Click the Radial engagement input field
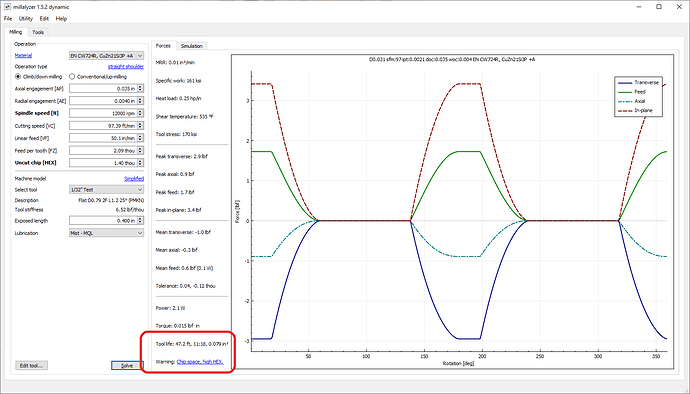The width and height of the screenshot is (690, 394). (x=103, y=101)
